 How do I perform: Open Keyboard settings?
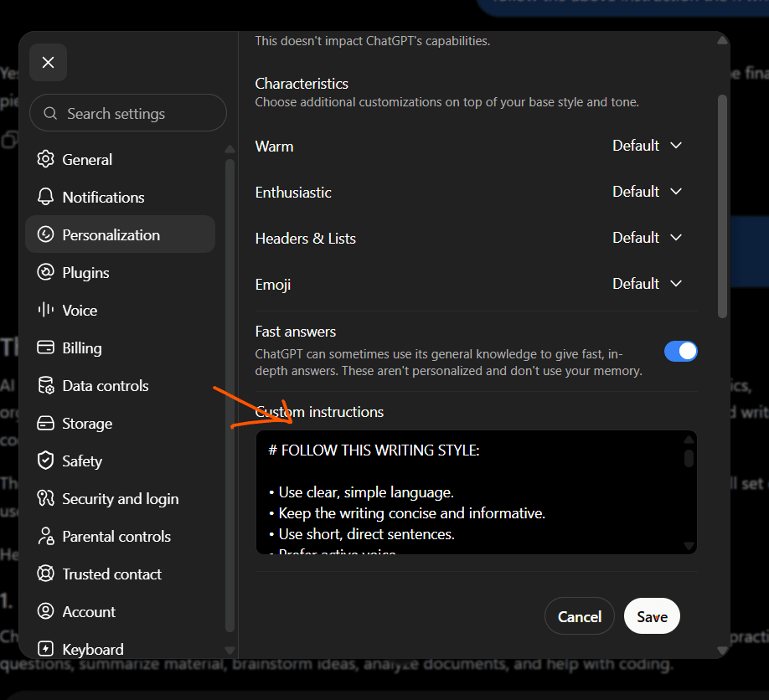[x=120, y=647]
